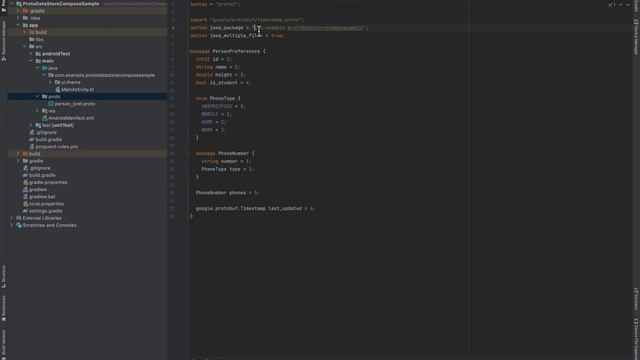Click the 'double height' field line
The image size is (640, 360).
click(x=220, y=75)
